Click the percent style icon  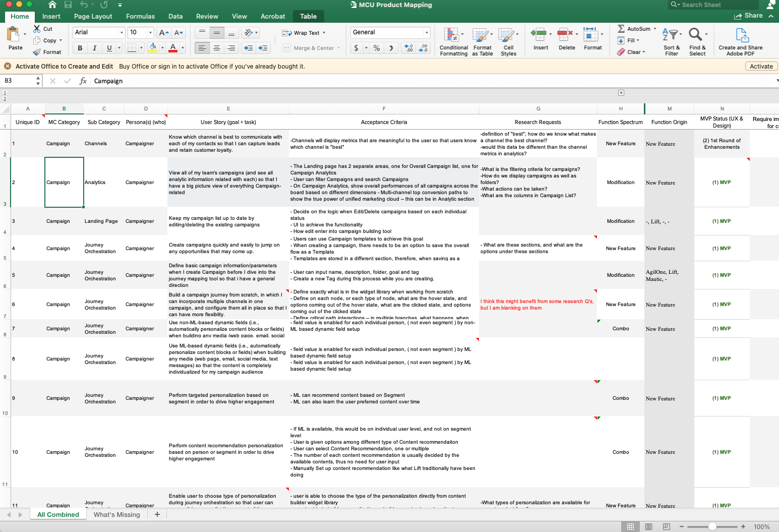click(377, 48)
